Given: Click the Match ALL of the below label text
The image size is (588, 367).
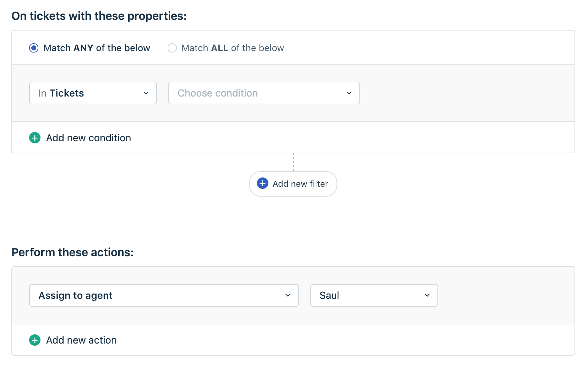Looking at the screenshot, I should 233,48.
